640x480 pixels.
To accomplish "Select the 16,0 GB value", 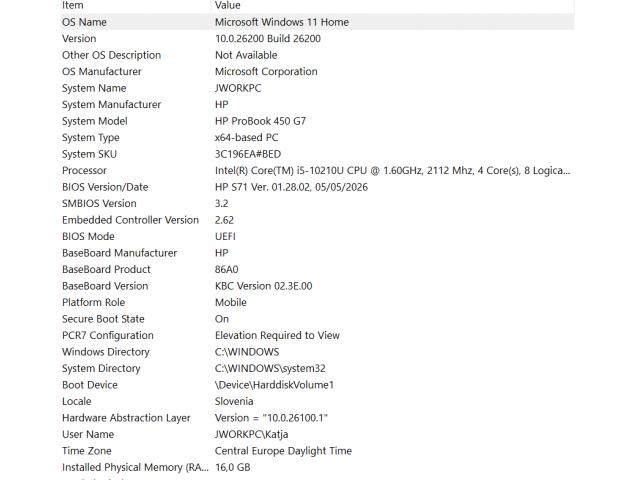I will tap(233, 467).
